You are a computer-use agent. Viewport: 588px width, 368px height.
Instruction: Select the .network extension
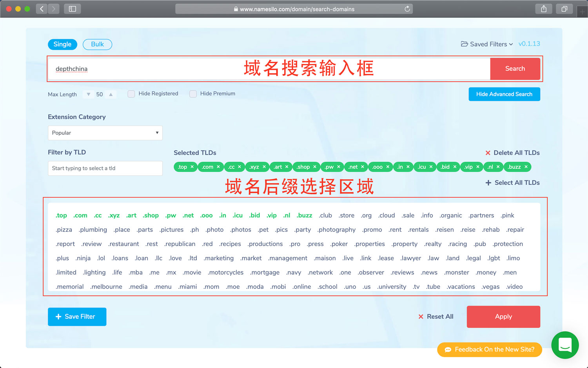click(320, 272)
